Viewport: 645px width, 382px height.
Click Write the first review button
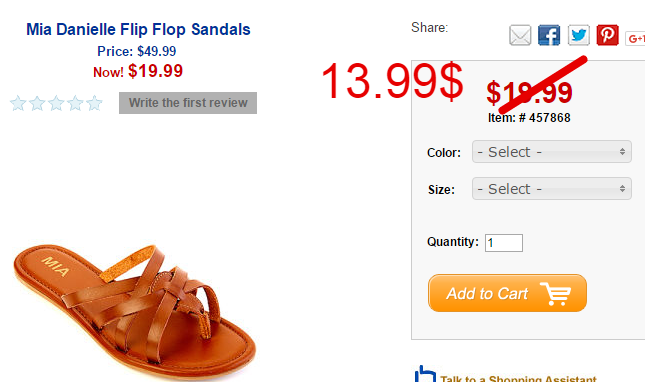click(x=188, y=103)
